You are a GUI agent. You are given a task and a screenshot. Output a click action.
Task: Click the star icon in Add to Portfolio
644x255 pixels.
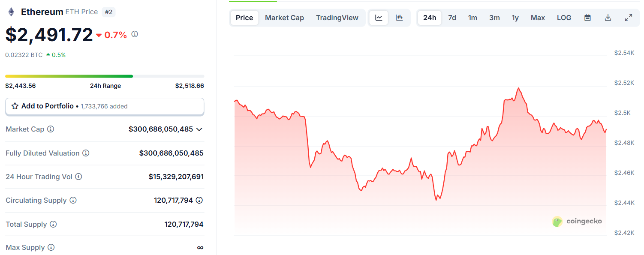[15, 106]
